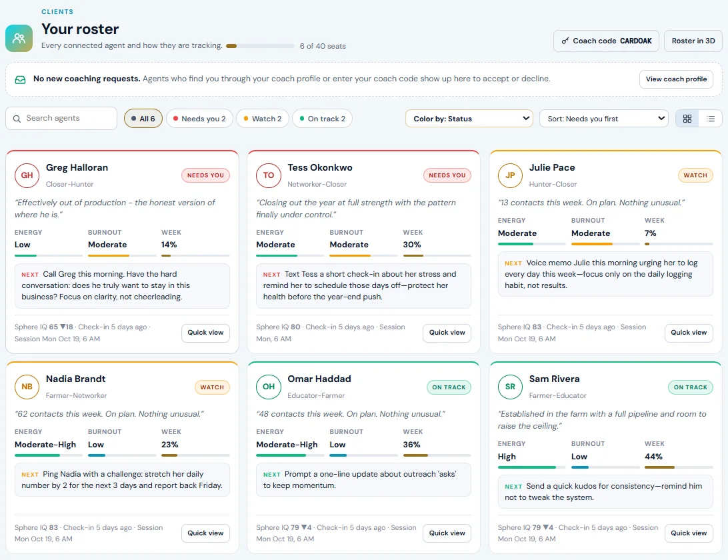
Task: Click ON TRACK badge on Omar Haddad
Action: [449, 387]
